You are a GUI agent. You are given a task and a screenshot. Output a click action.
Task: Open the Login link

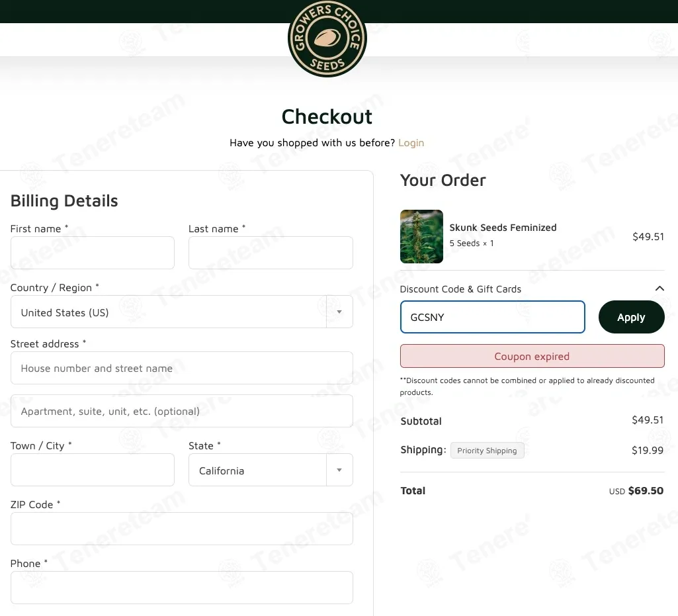coord(411,143)
